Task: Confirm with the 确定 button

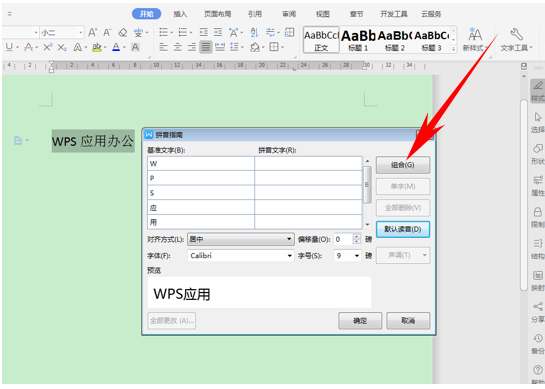Action: 360,321
